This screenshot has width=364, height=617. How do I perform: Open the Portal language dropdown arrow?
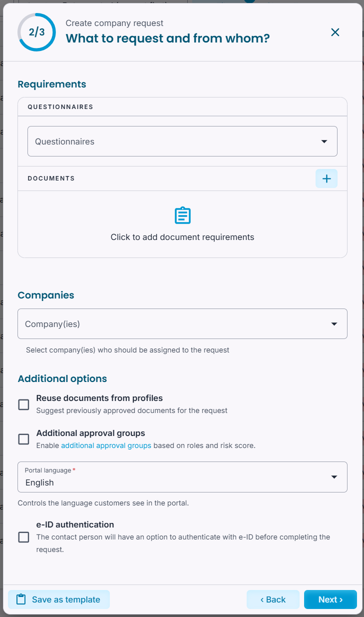(334, 477)
